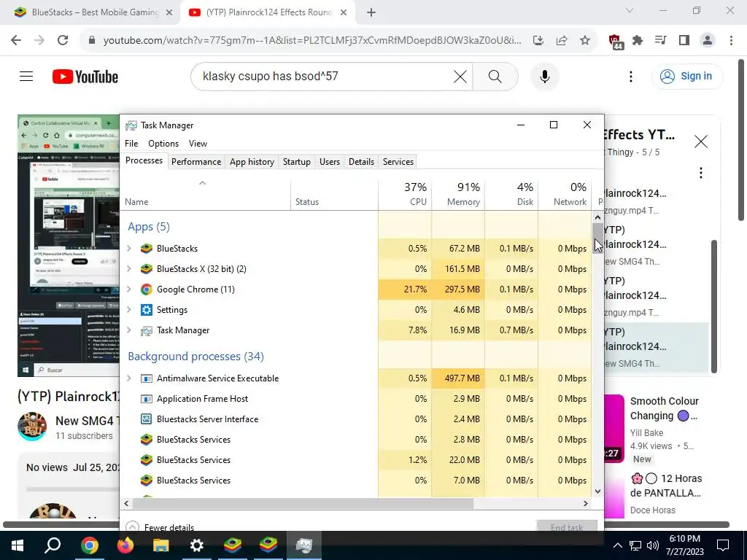The image size is (747, 560).
Task: Expand the Google Chrome (11) process group
Action: [x=128, y=289]
